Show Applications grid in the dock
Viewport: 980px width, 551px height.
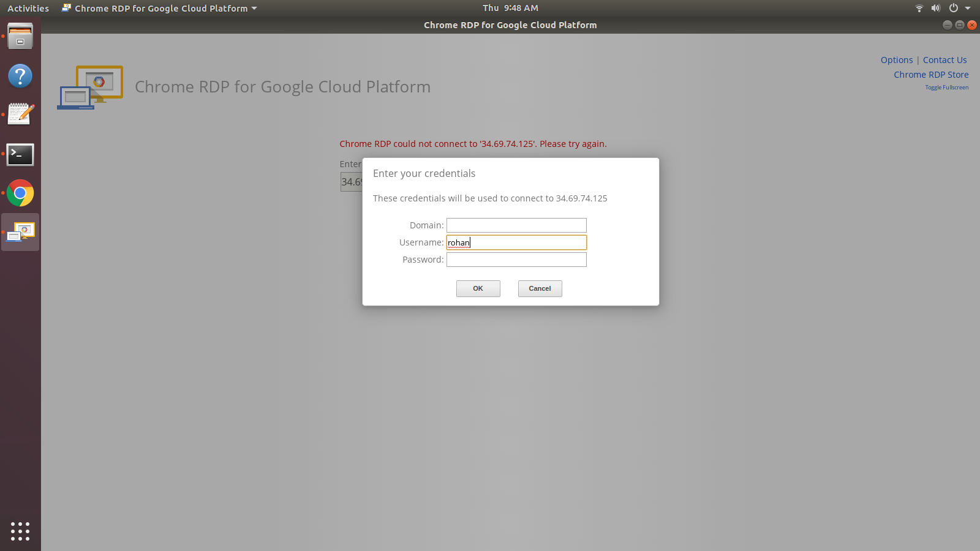coord(20,531)
